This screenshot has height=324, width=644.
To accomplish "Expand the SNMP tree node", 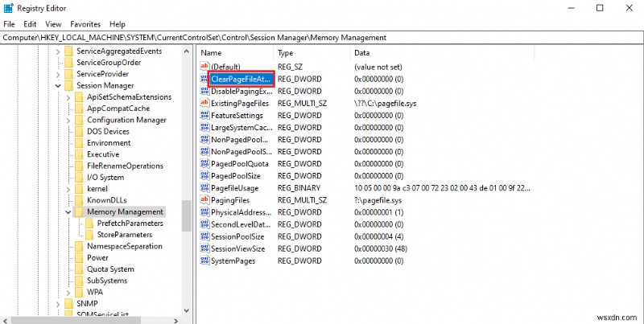I will click(x=58, y=304).
